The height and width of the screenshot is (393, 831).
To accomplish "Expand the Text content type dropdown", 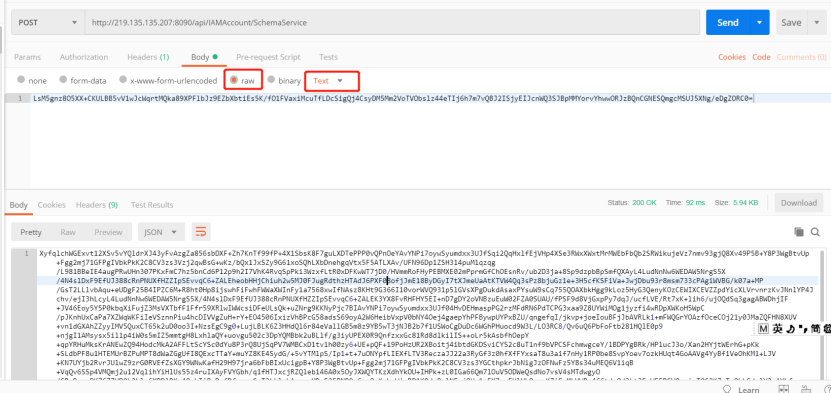I will pyautogui.click(x=331, y=81).
